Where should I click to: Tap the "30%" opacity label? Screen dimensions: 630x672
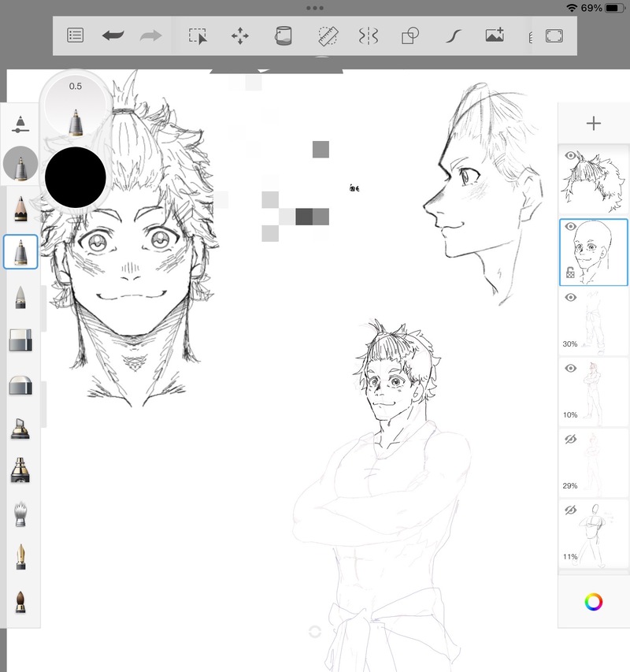(x=570, y=343)
